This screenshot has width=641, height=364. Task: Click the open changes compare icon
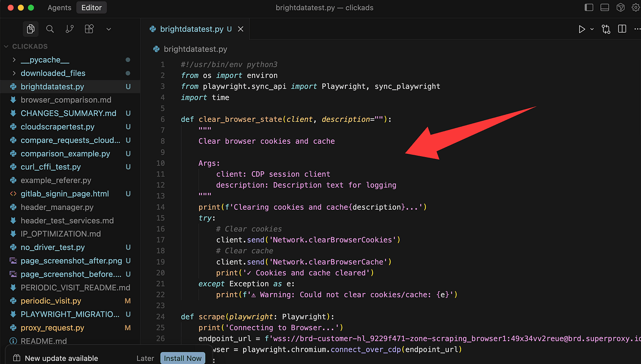tap(606, 29)
